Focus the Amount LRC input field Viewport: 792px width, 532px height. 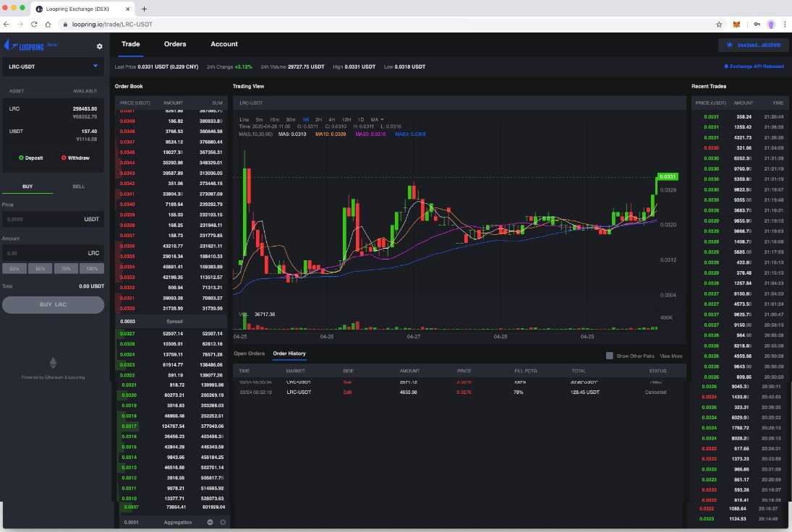[53, 253]
